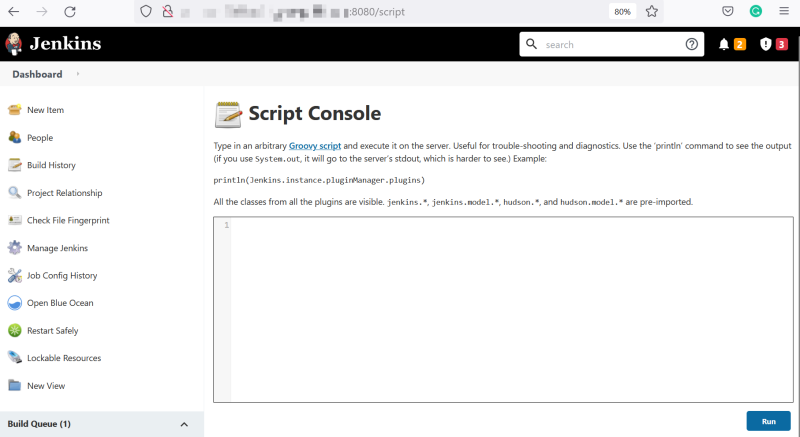This screenshot has width=800, height=437.
Task: Click the browser forward arrow
Action: click(x=42, y=11)
